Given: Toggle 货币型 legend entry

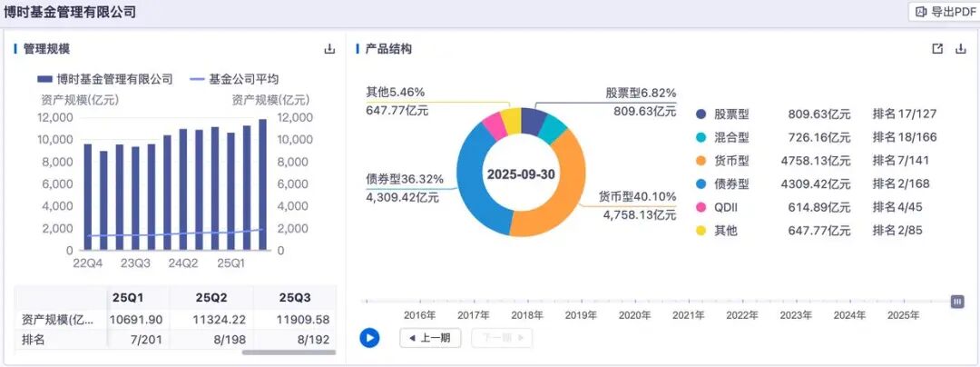Looking at the screenshot, I should click(x=722, y=161).
